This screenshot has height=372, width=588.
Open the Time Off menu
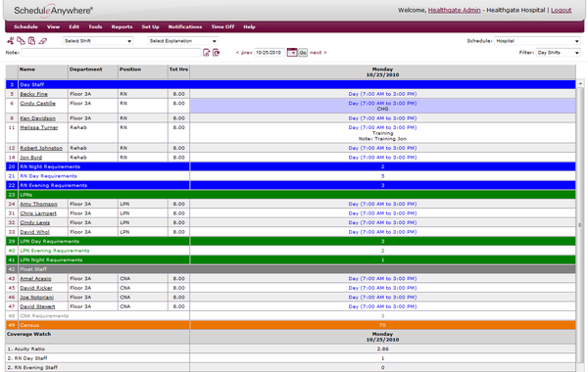pyautogui.click(x=222, y=26)
